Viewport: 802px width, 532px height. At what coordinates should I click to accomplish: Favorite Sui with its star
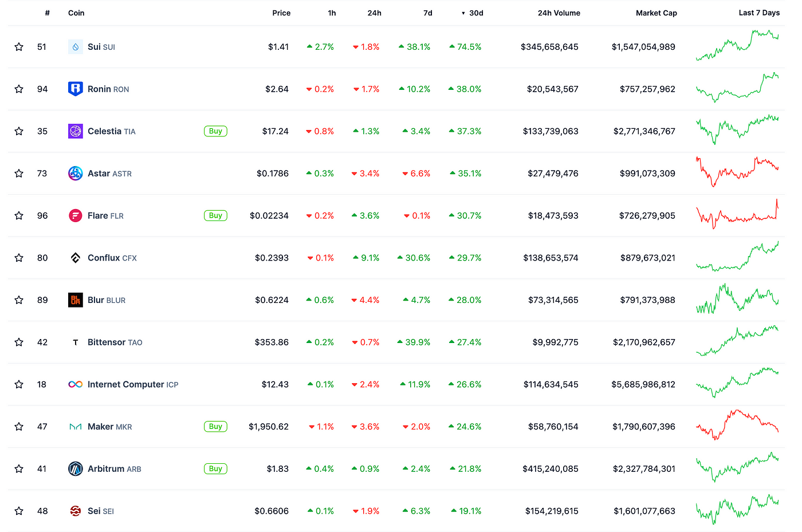pos(19,47)
